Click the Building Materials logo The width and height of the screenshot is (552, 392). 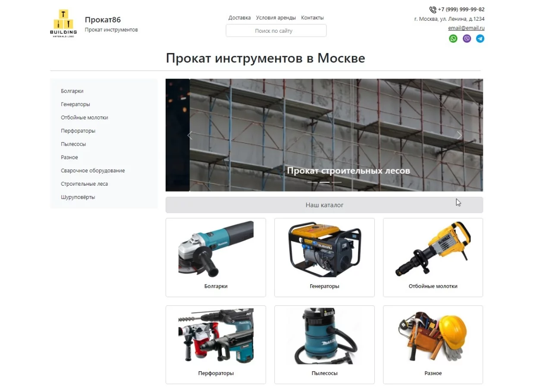click(x=63, y=24)
